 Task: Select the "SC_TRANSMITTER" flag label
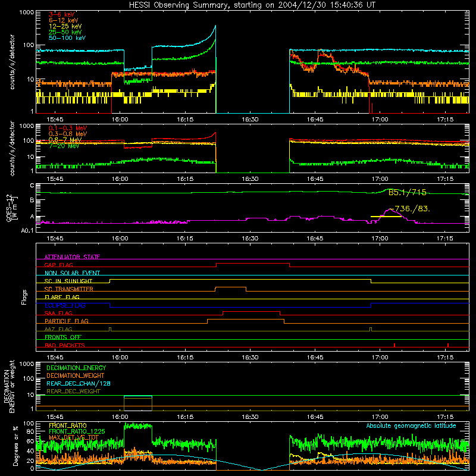[68, 289]
